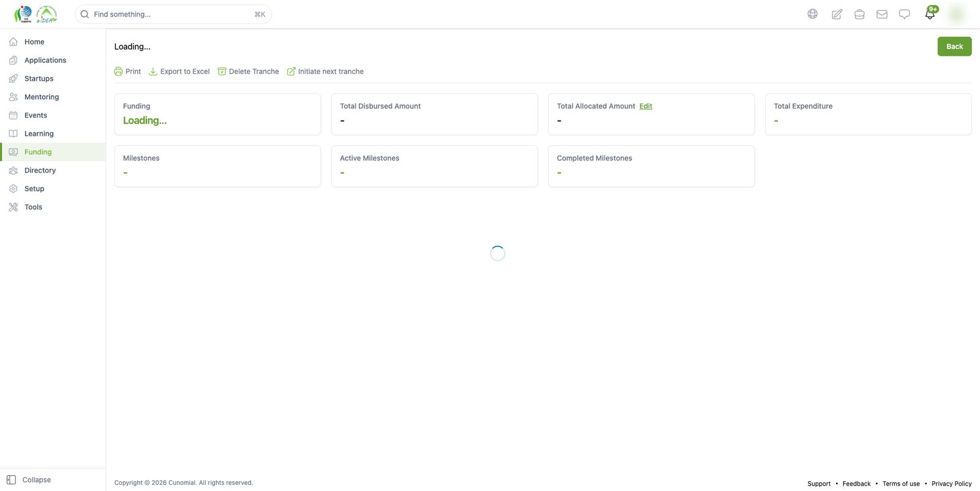Open the briefcase icon in top bar
980x491 pixels.
pyautogui.click(x=859, y=14)
